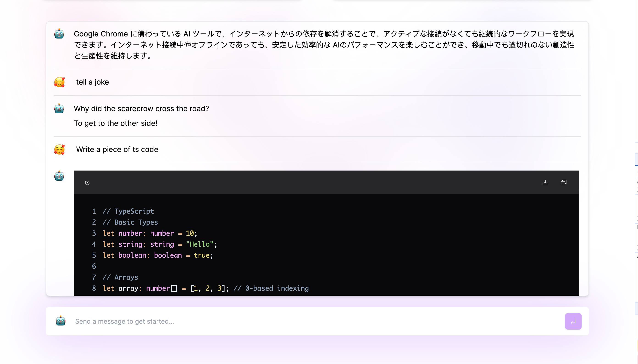
Task: Click 'To get to the other side!' line
Action: [116, 123]
